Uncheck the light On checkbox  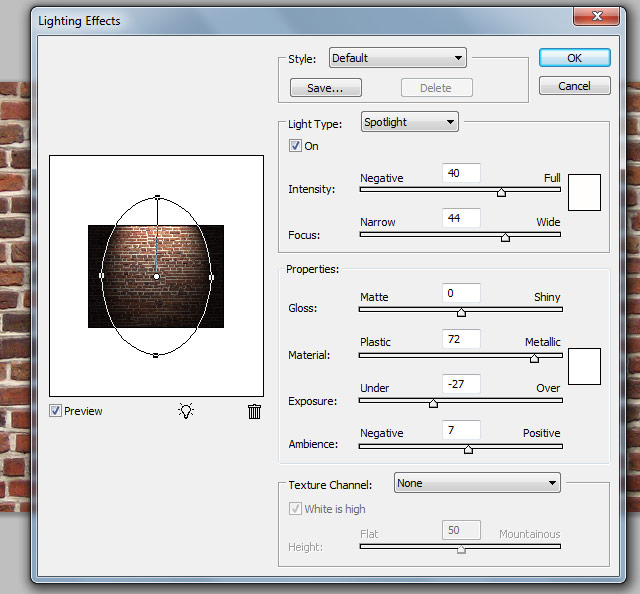coord(295,146)
